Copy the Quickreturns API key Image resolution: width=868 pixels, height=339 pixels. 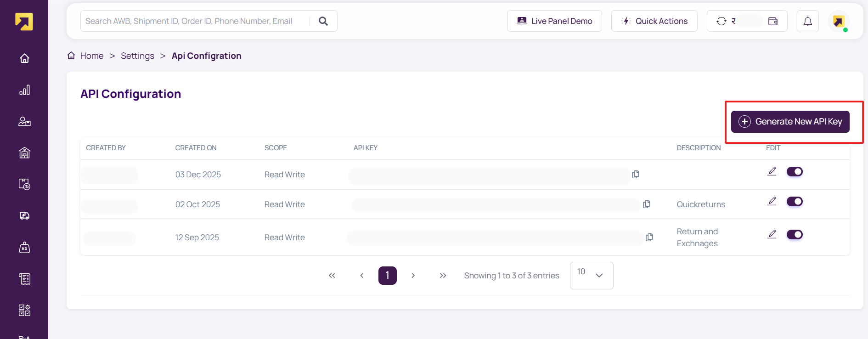(x=647, y=204)
